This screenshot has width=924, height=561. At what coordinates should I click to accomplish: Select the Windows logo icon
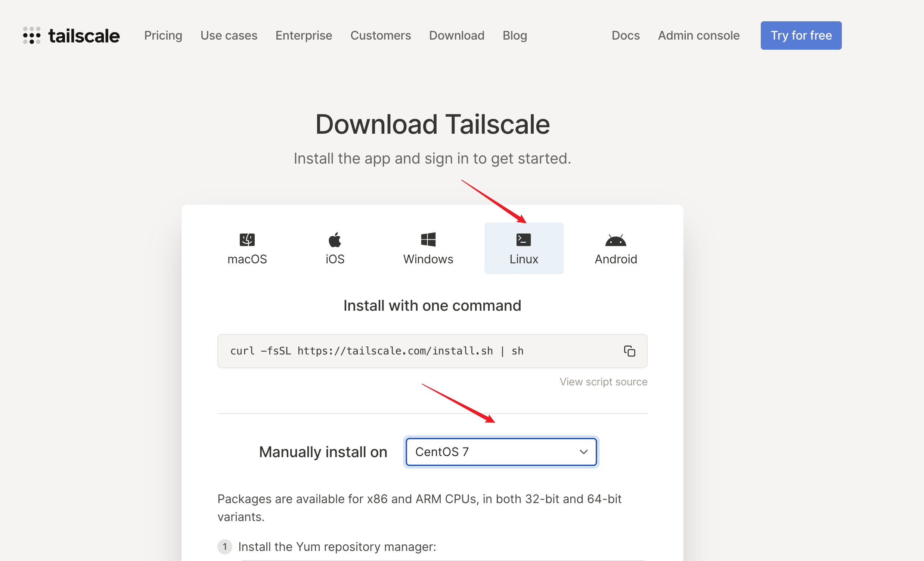click(x=428, y=239)
